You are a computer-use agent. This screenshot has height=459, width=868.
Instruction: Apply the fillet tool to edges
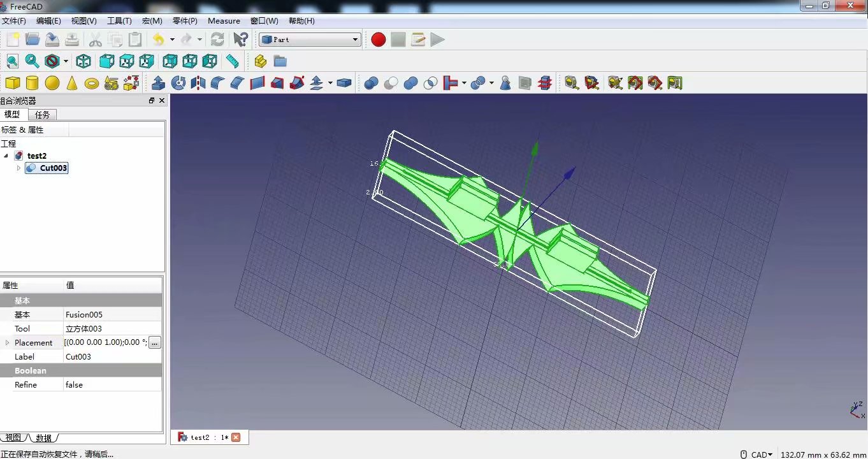[x=218, y=83]
